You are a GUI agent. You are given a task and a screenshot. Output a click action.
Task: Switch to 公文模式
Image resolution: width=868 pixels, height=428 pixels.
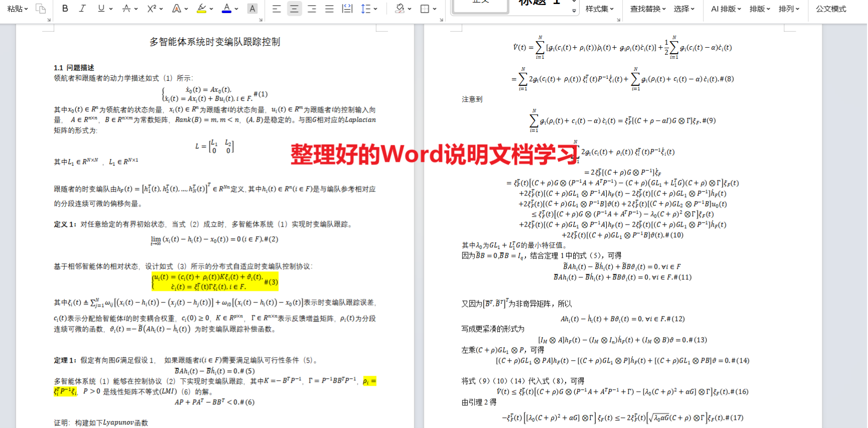tap(831, 9)
